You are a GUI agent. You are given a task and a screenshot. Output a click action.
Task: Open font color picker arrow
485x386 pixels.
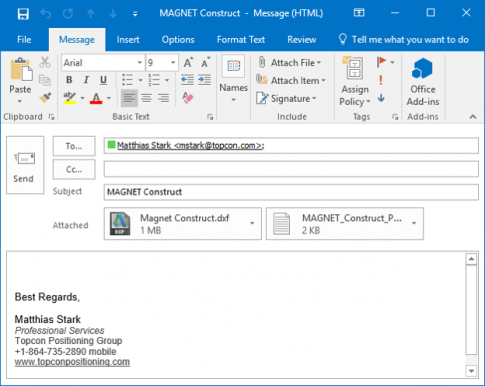(109, 98)
